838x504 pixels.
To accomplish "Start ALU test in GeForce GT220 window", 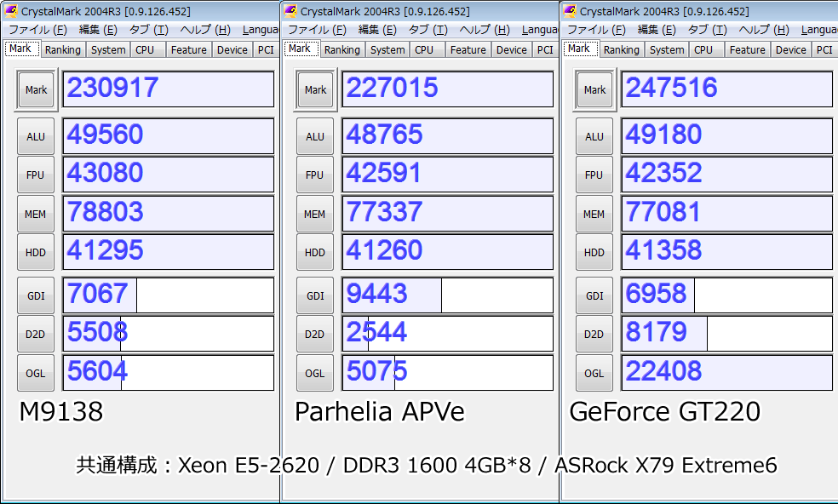I will tap(594, 136).
